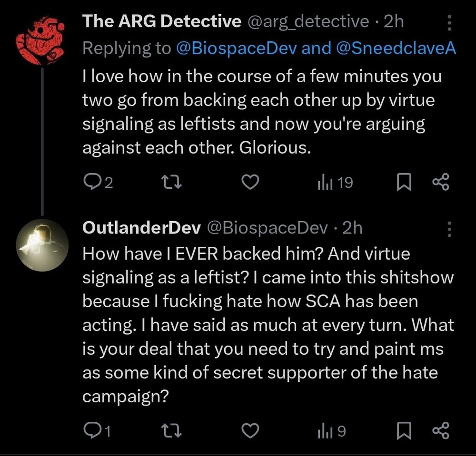Image resolution: width=476 pixels, height=456 pixels.
Task: Retweet The ARG Detective's post
Action: pyautogui.click(x=169, y=183)
